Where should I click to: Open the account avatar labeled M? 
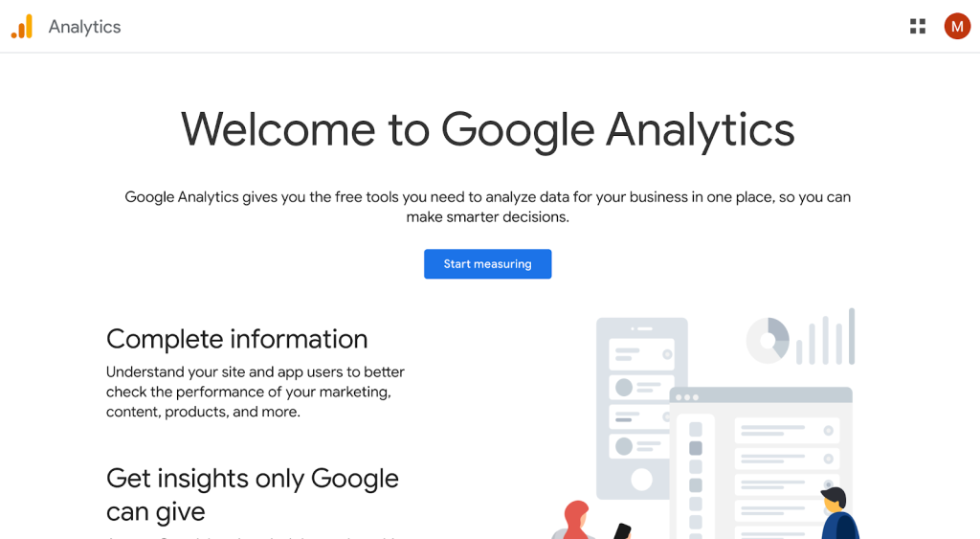coord(957,27)
